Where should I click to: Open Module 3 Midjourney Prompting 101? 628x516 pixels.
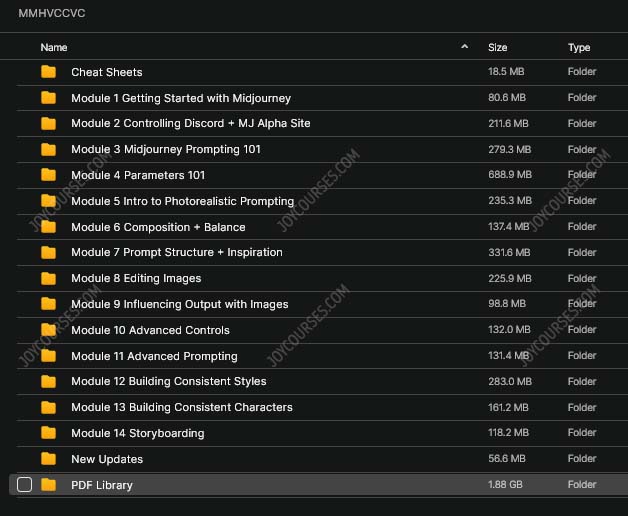point(166,149)
